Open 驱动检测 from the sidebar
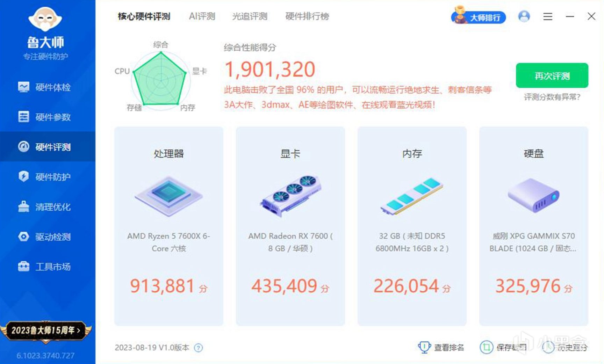 (48, 237)
